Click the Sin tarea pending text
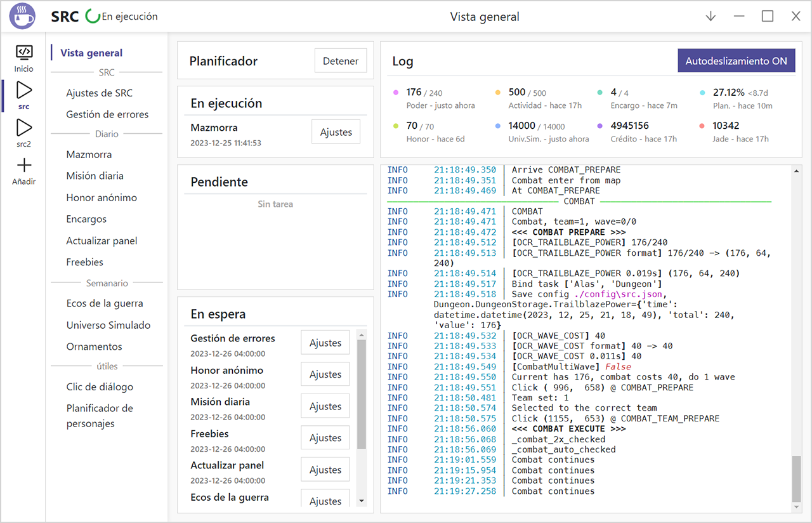The image size is (812, 523). pyautogui.click(x=275, y=204)
